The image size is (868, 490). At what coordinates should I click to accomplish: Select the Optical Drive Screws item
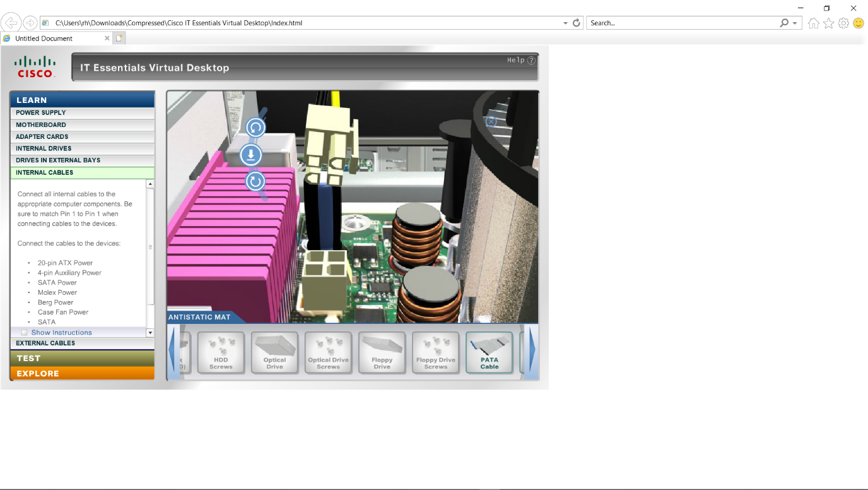tap(328, 352)
